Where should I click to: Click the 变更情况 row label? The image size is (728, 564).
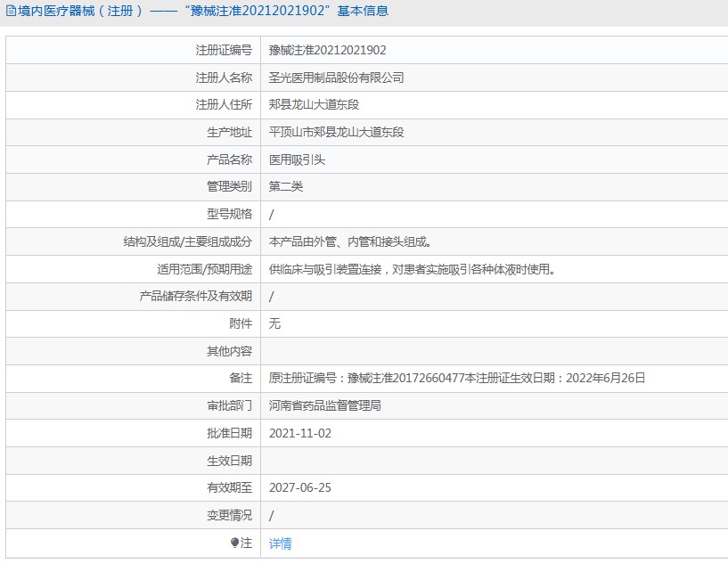(229, 516)
